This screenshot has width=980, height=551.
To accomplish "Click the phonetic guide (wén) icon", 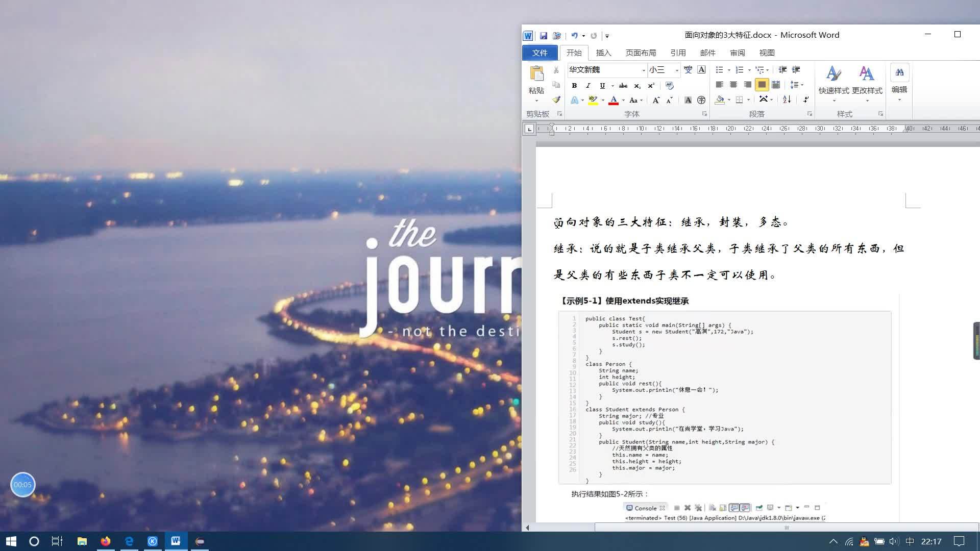I will pyautogui.click(x=688, y=70).
